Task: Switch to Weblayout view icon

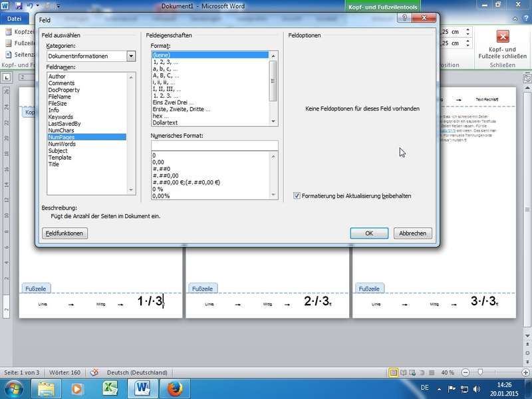Action: click(x=412, y=372)
